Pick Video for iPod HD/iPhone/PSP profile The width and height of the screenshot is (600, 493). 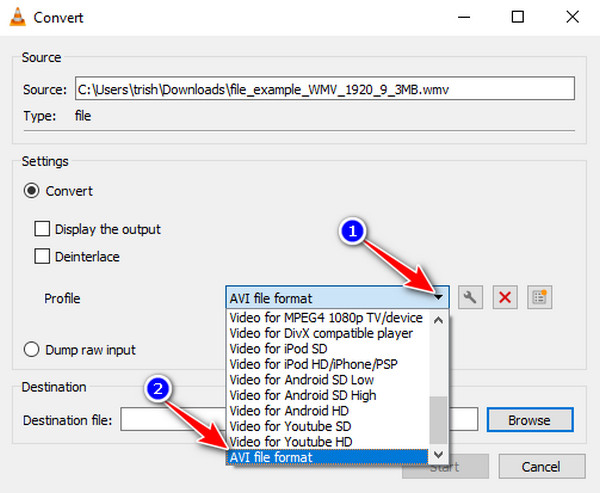point(328,364)
